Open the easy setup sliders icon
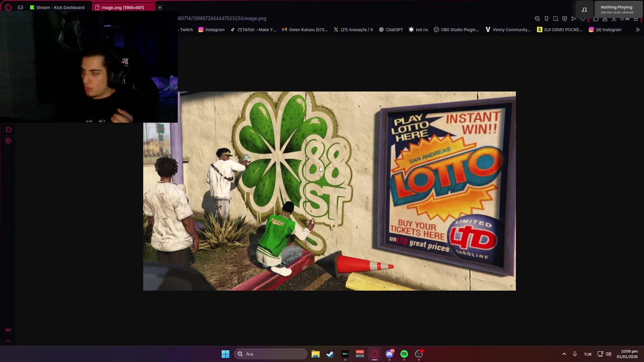The height and width of the screenshot is (362, 644). point(635,19)
